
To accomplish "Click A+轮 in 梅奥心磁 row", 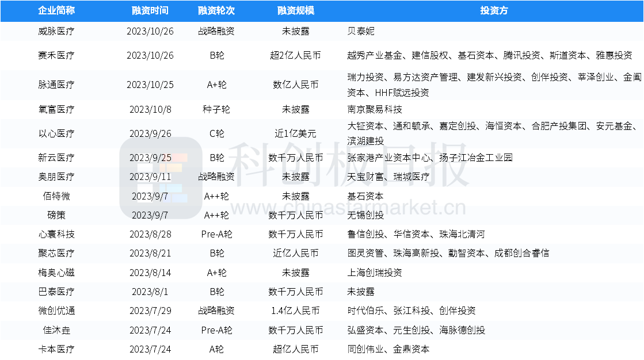I will pyautogui.click(x=216, y=273).
